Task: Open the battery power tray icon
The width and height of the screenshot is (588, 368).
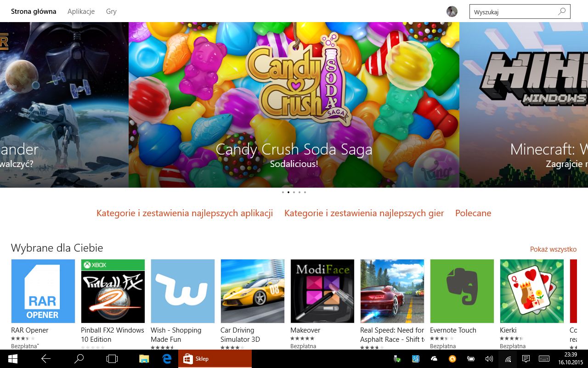Action: (x=471, y=359)
